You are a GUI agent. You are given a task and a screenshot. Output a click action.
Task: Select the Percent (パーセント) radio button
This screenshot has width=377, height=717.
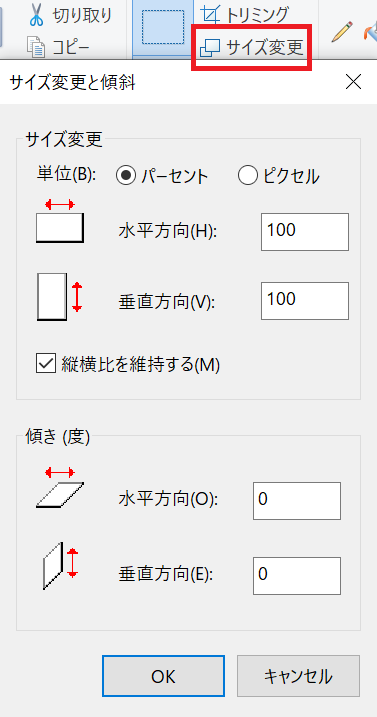tap(125, 176)
